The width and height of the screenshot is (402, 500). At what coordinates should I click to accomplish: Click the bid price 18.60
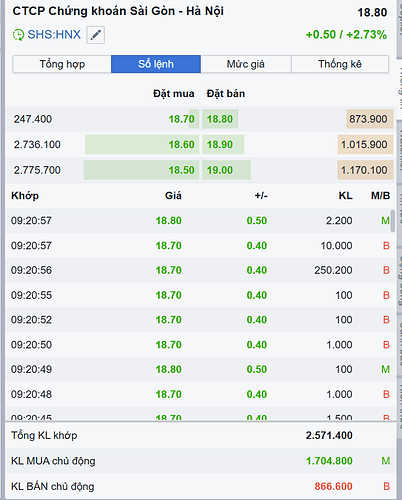coord(181,145)
